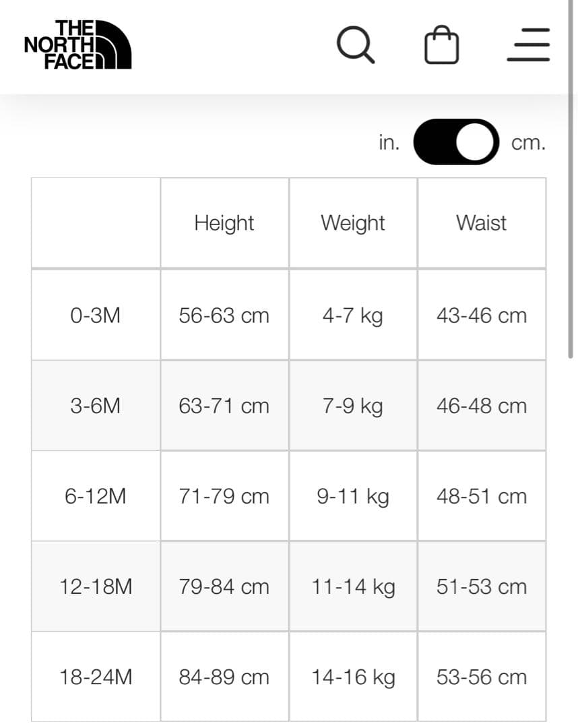Screen dimensions: 578x728
Task: Click the 7-9 kg weight cell
Action: tap(353, 406)
